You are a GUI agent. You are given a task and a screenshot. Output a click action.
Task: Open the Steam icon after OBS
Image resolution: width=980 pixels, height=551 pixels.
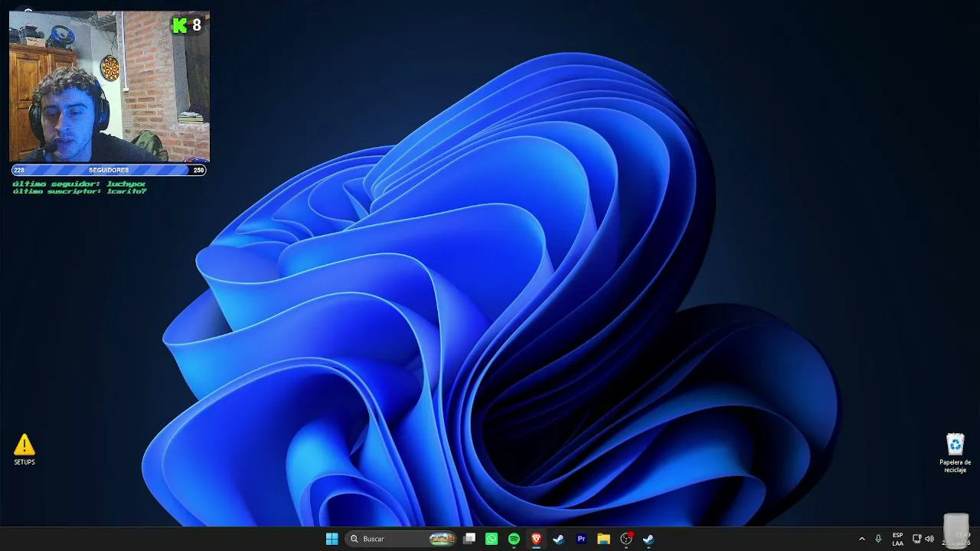coord(648,539)
